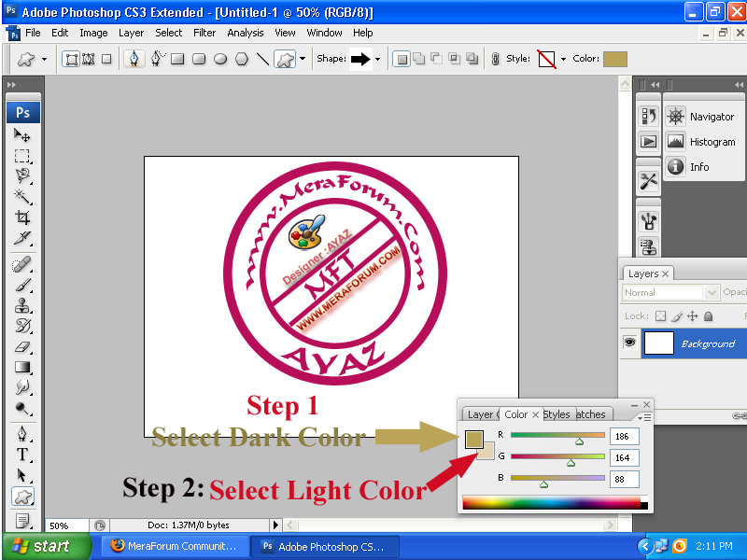Toggle the Pen option in options bar
This screenshot has width=747, height=560.
(x=134, y=59)
